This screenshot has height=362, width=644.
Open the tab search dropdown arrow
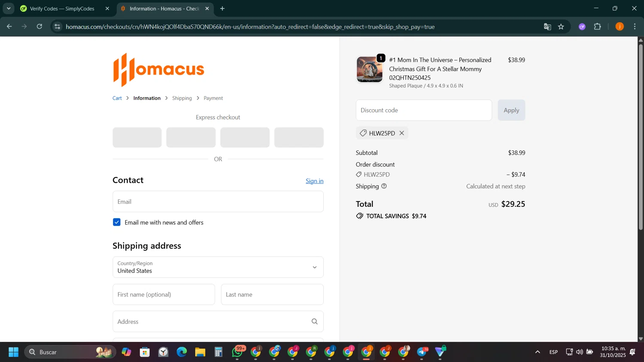(x=9, y=9)
